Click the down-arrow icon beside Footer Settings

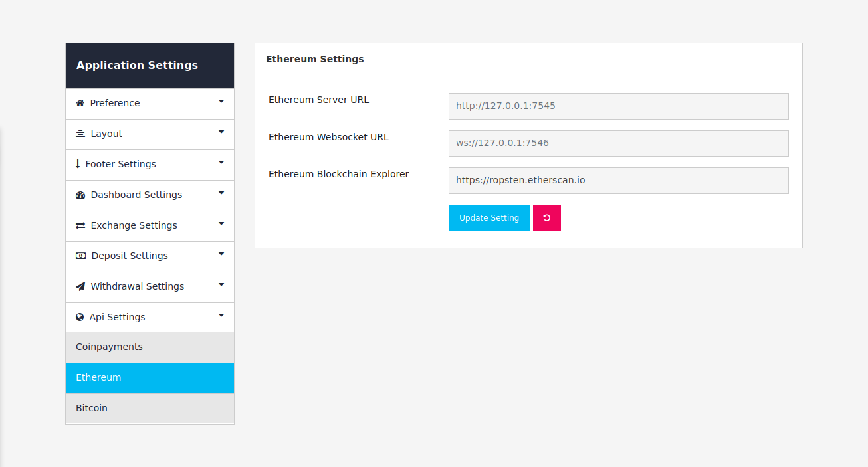coord(78,164)
